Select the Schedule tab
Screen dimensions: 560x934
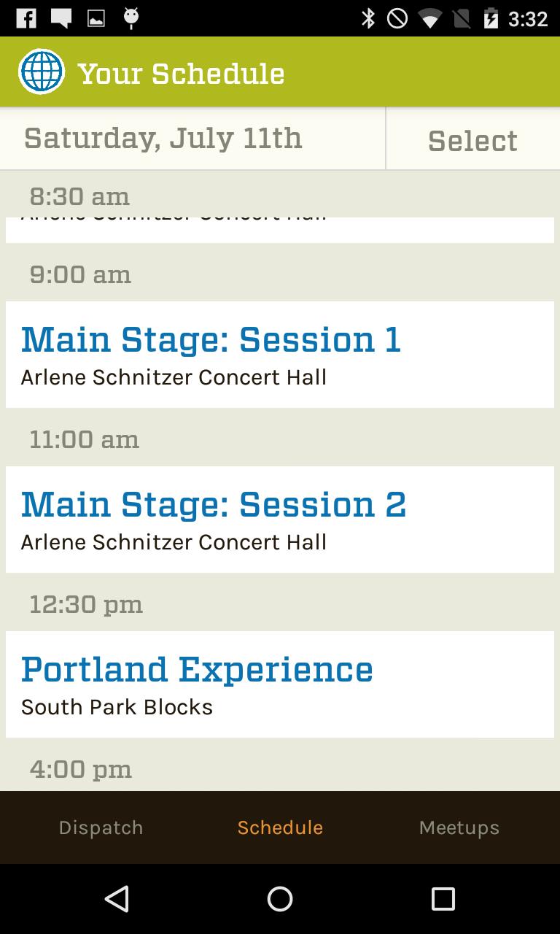coord(280,827)
